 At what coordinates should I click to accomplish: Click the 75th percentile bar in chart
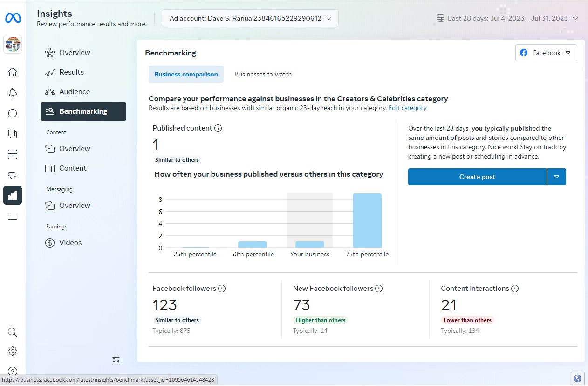[x=367, y=221]
